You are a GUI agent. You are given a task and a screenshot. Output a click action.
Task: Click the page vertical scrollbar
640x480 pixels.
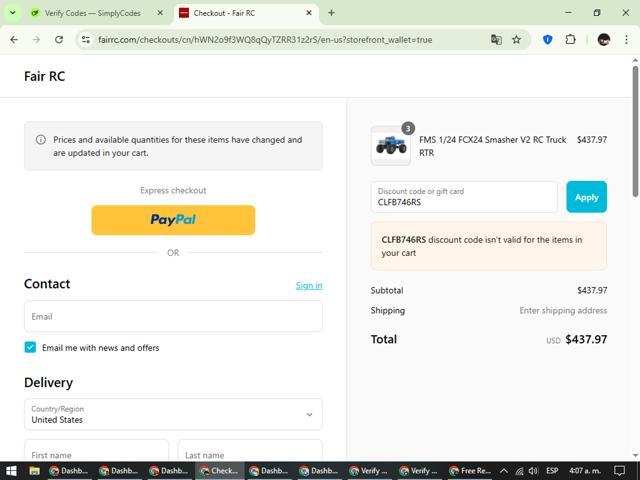pyautogui.click(x=635, y=131)
